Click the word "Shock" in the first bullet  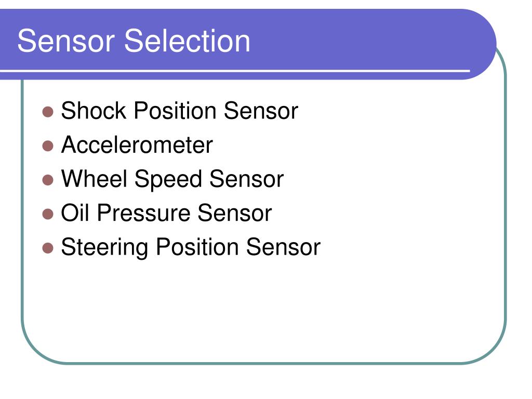[x=94, y=111]
